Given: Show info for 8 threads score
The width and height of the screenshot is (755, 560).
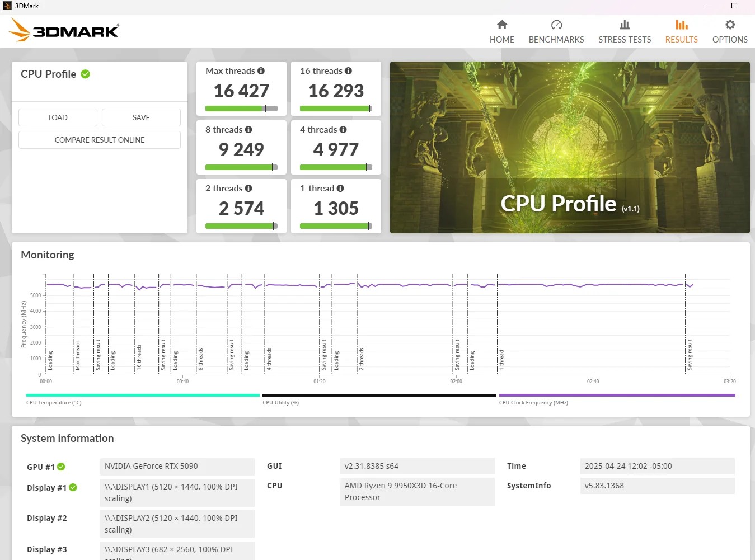Looking at the screenshot, I should point(248,130).
